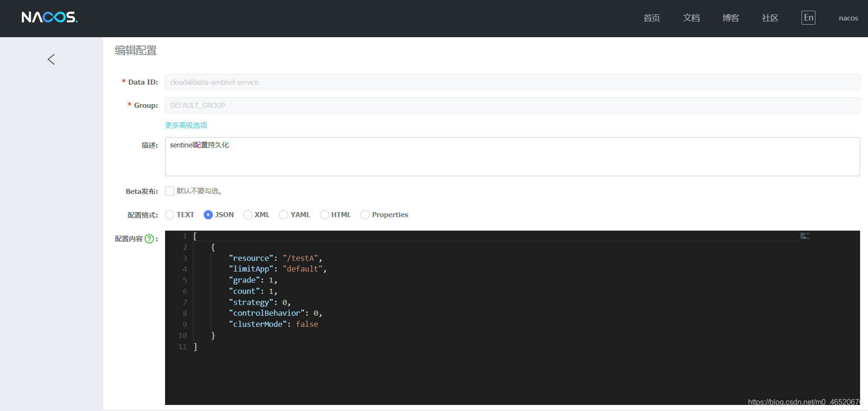Select the XML format radio

(x=248, y=215)
